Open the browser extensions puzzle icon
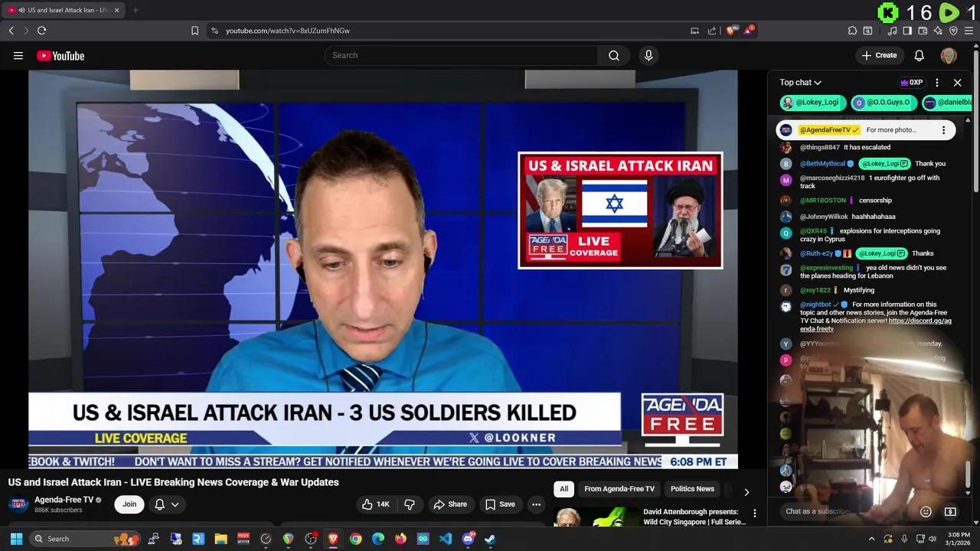This screenshot has width=980, height=551. pyautogui.click(x=852, y=31)
